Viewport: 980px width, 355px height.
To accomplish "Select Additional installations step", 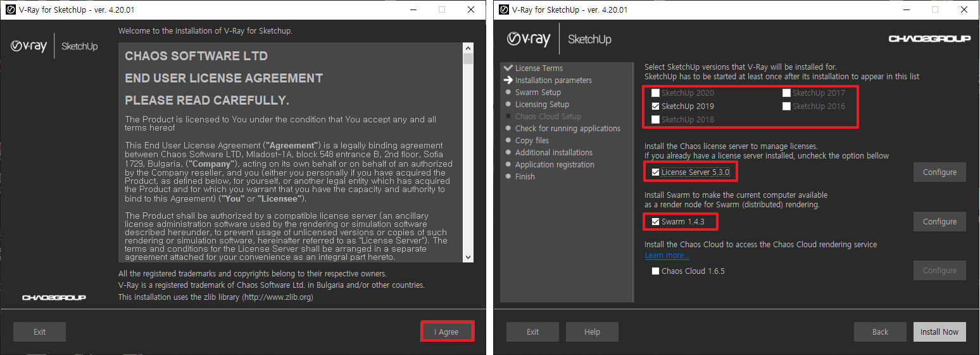I will pyautogui.click(x=554, y=152).
